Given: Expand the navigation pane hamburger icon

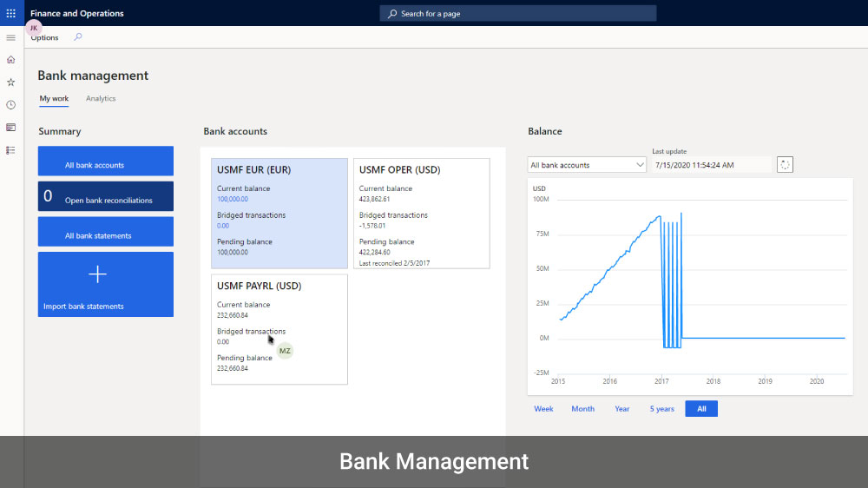Looking at the screenshot, I should [11, 37].
